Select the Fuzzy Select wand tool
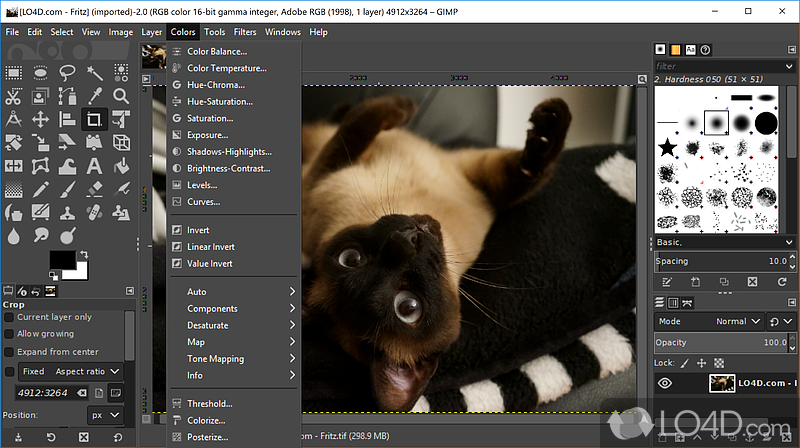 coord(94,72)
